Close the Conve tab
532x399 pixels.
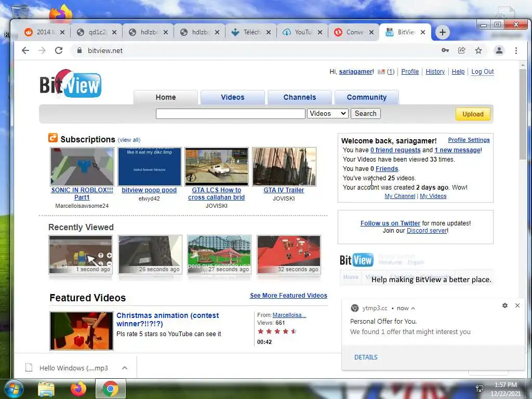click(371, 32)
